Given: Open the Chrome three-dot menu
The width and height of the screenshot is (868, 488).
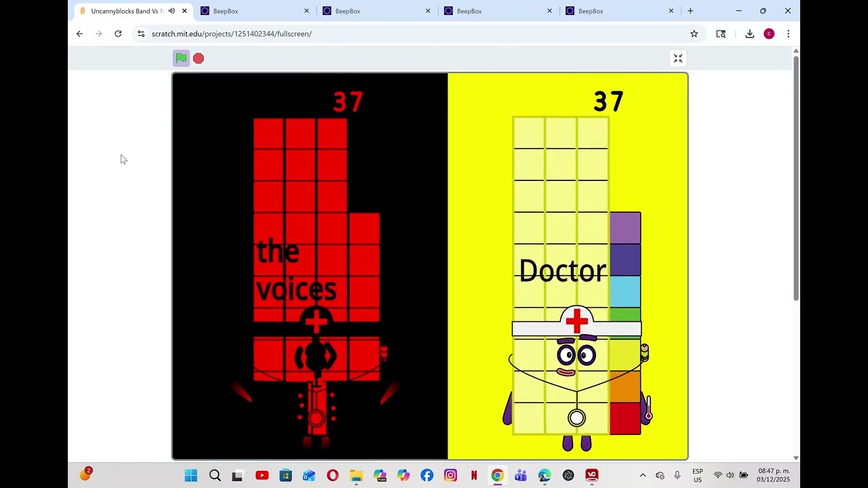Looking at the screenshot, I should (788, 34).
